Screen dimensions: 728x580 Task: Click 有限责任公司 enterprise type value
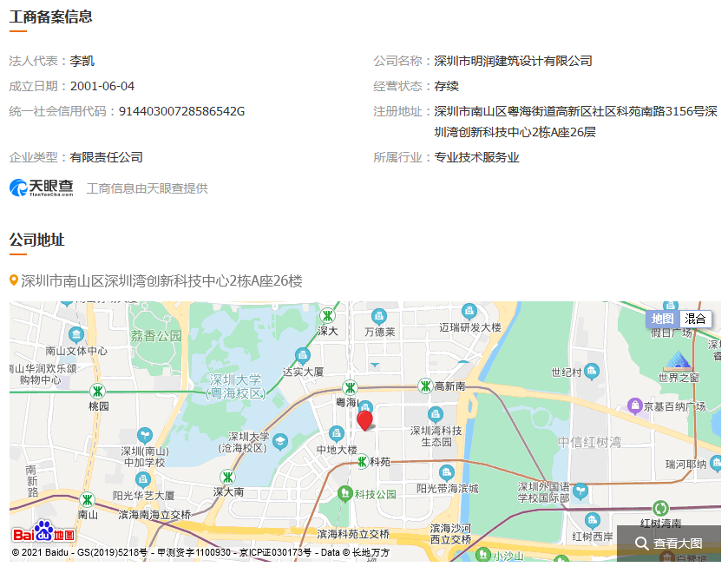[107, 157]
